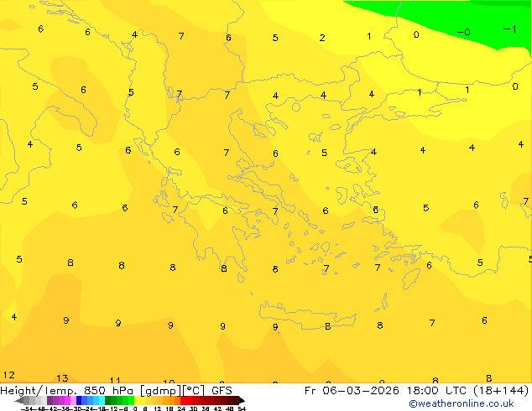Image resolution: width=532 pixels, height=411 pixels.
Task: Click the gray left arrow end of legend
Action: [19, 400]
